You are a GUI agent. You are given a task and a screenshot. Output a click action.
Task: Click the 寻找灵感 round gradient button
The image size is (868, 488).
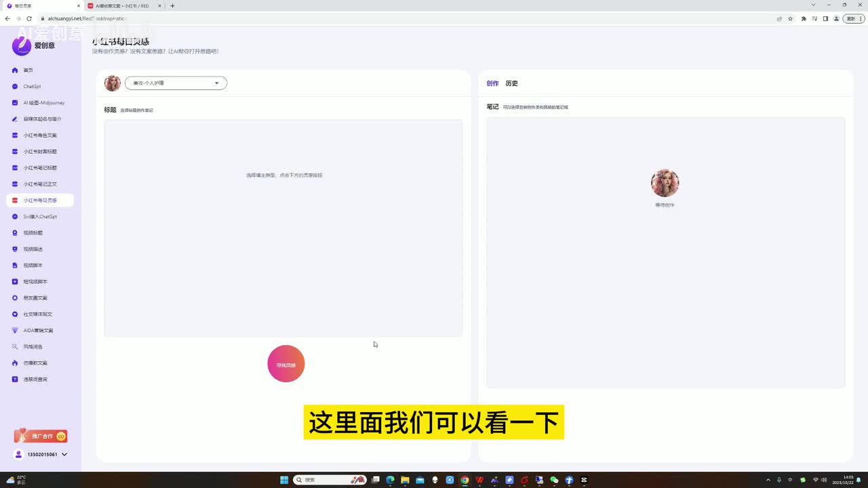pos(286,364)
